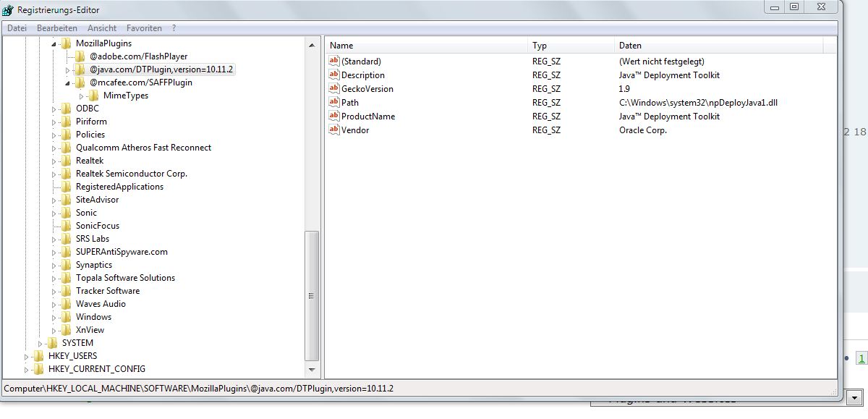Select the Realtek Semiconductor Corp. key
The width and height of the screenshot is (868, 419).
coord(132,174)
